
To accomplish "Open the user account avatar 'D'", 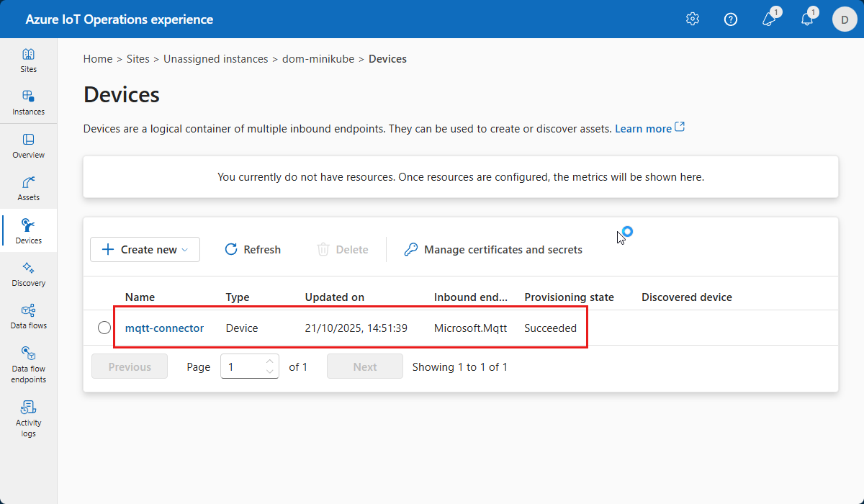I will point(845,19).
